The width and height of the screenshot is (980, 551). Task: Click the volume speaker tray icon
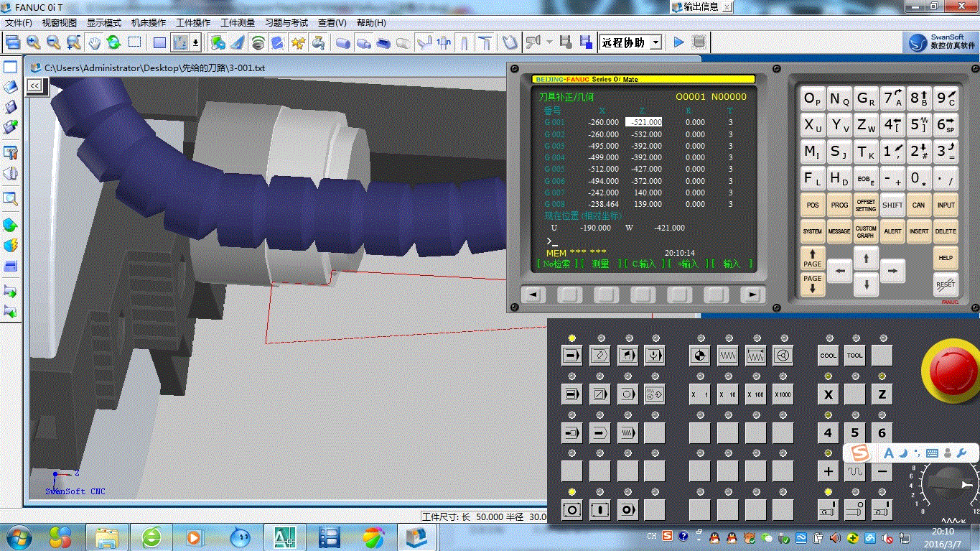coord(834,537)
